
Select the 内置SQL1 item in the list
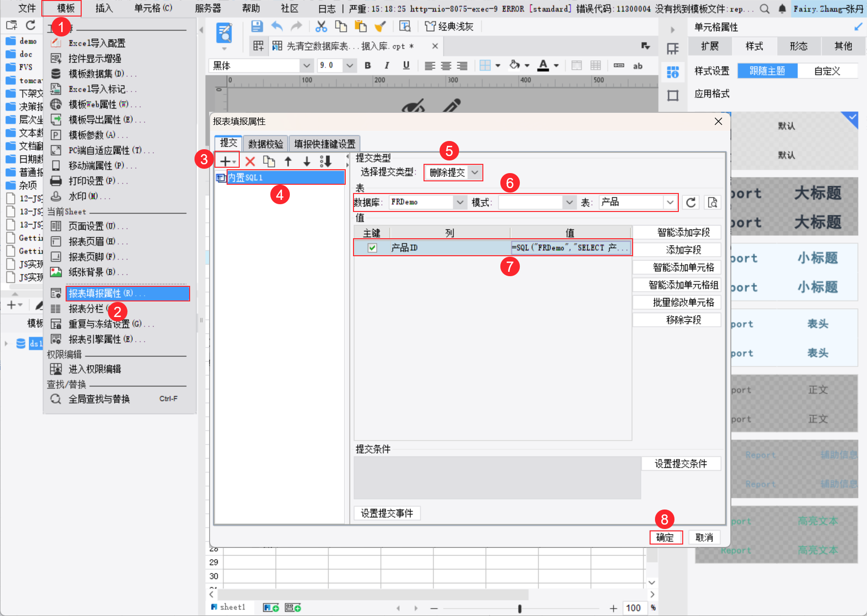(285, 178)
